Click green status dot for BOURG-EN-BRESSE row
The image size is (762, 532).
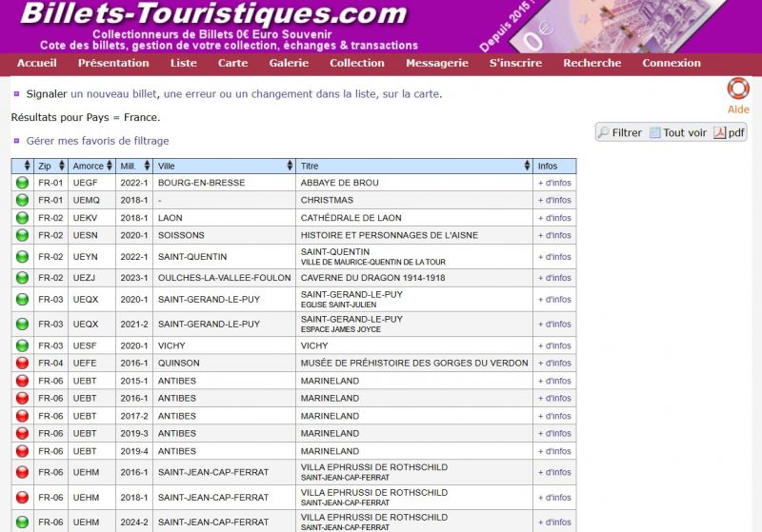[23, 183]
